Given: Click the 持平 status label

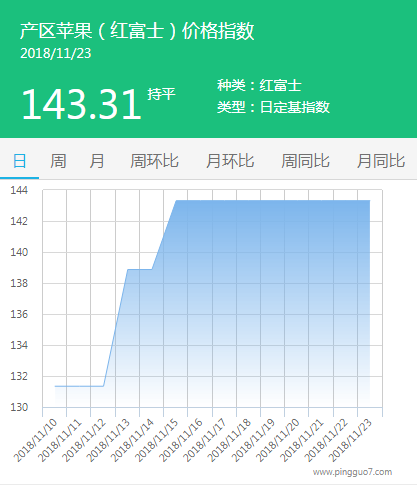Looking at the screenshot, I should (161, 94).
